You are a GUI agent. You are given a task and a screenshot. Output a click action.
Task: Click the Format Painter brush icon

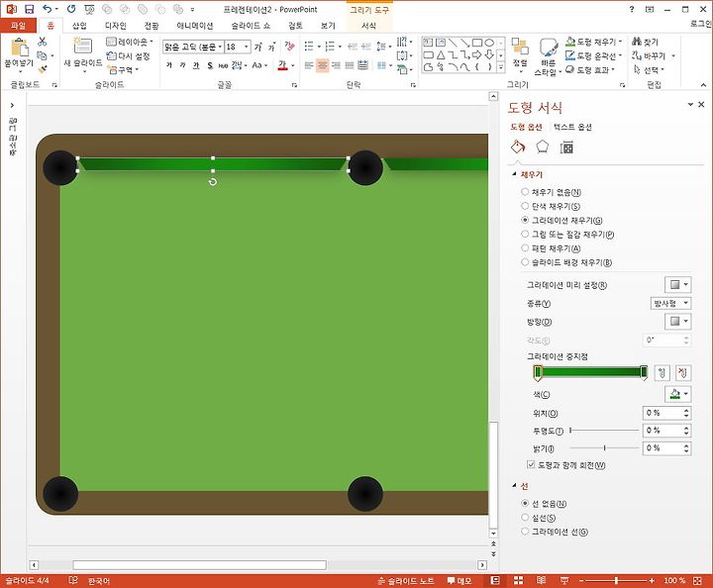(43, 69)
